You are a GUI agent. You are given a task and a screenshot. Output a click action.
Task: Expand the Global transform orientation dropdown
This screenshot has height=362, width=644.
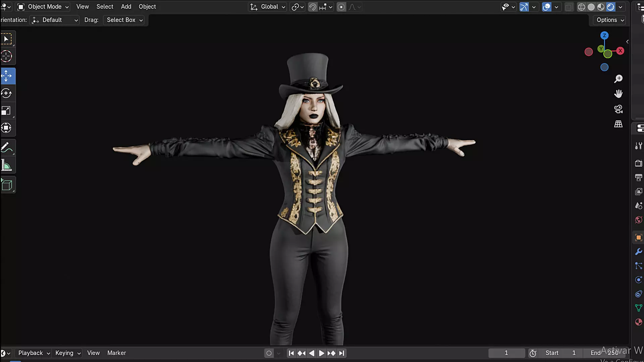(x=268, y=7)
